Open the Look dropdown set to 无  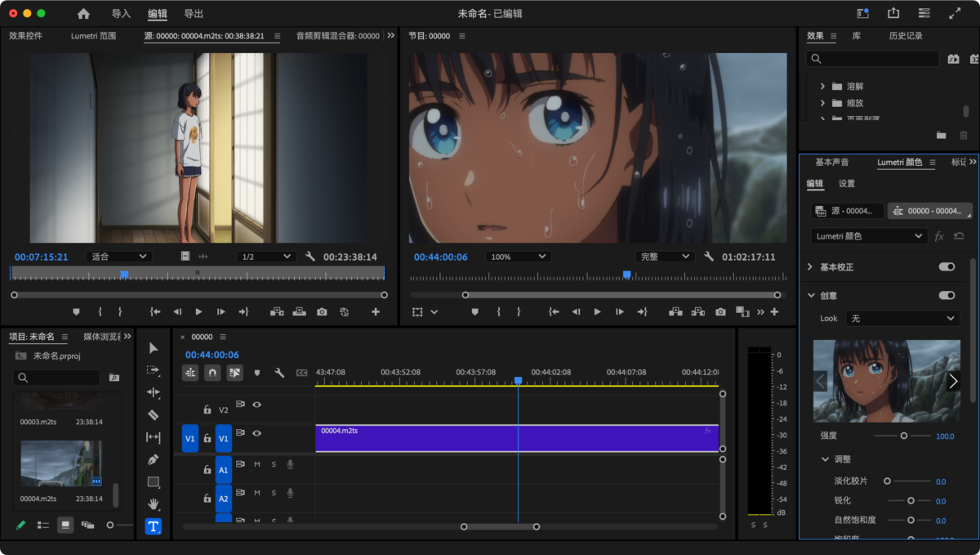902,318
